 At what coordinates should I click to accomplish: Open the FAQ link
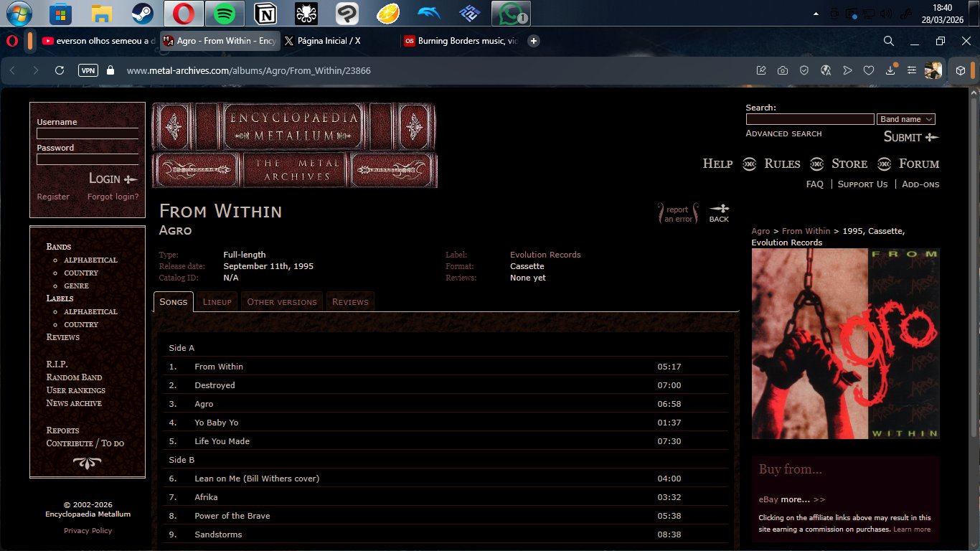point(815,184)
